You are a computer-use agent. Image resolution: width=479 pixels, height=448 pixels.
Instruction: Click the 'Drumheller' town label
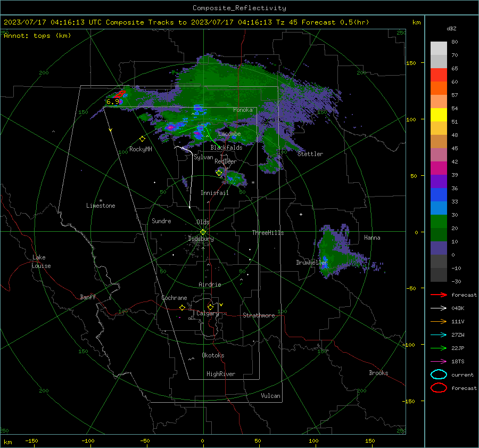pyautogui.click(x=312, y=263)
